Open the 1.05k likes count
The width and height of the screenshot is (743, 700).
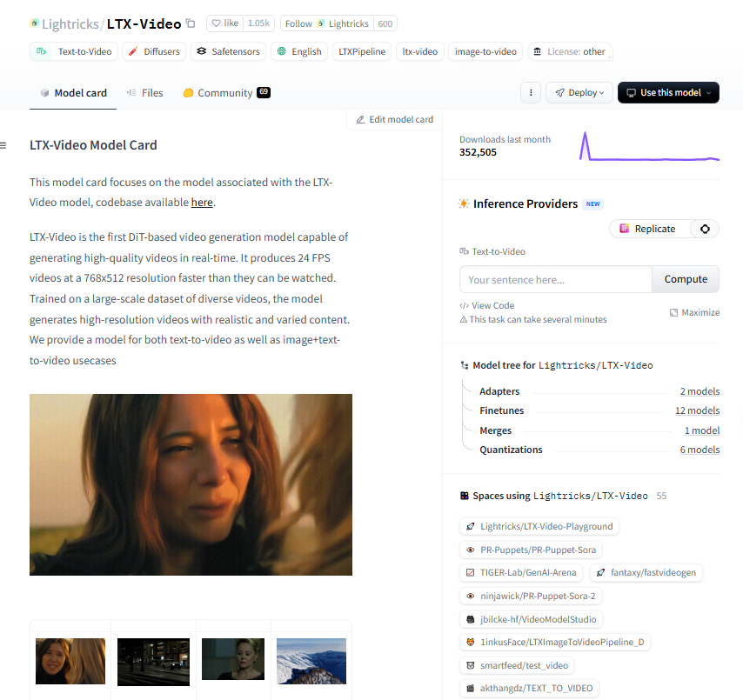click(258, 23)
